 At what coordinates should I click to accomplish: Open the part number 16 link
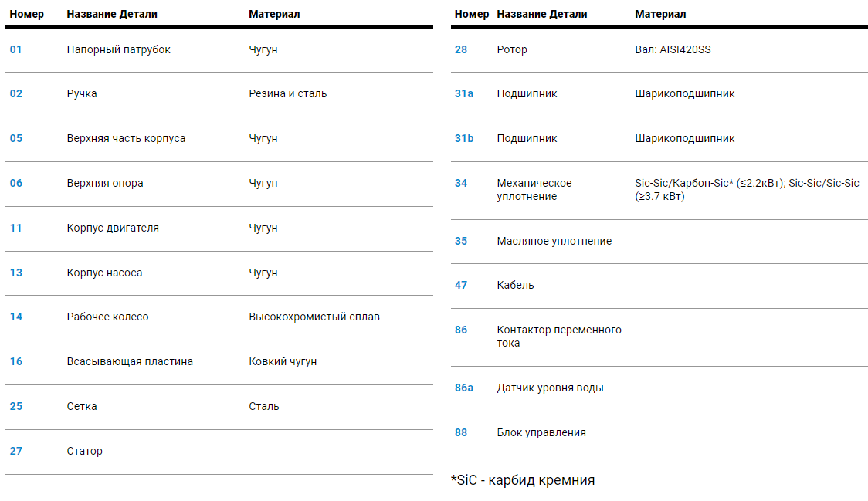pos(16,361)
